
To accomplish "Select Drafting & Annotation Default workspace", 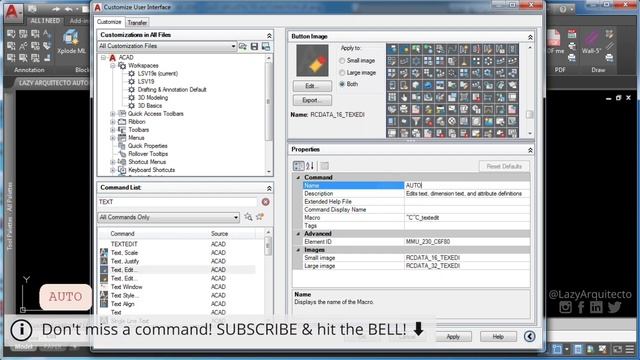I will pos(172,89).
